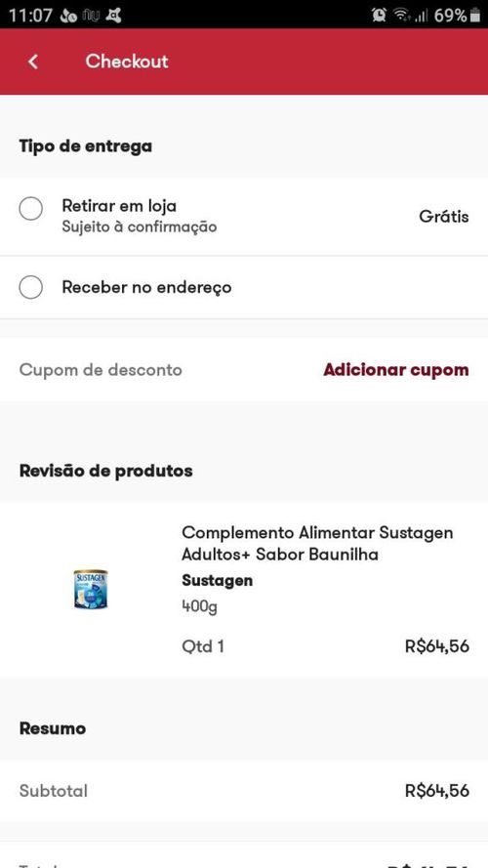488x868 pixels.
Task: Open the Complemento Alimentar Sustagen product title
Action: click(317, 544)
